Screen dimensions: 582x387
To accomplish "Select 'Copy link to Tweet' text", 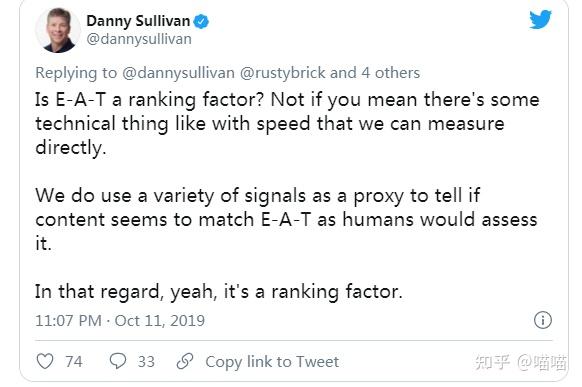I will point(272,361).
